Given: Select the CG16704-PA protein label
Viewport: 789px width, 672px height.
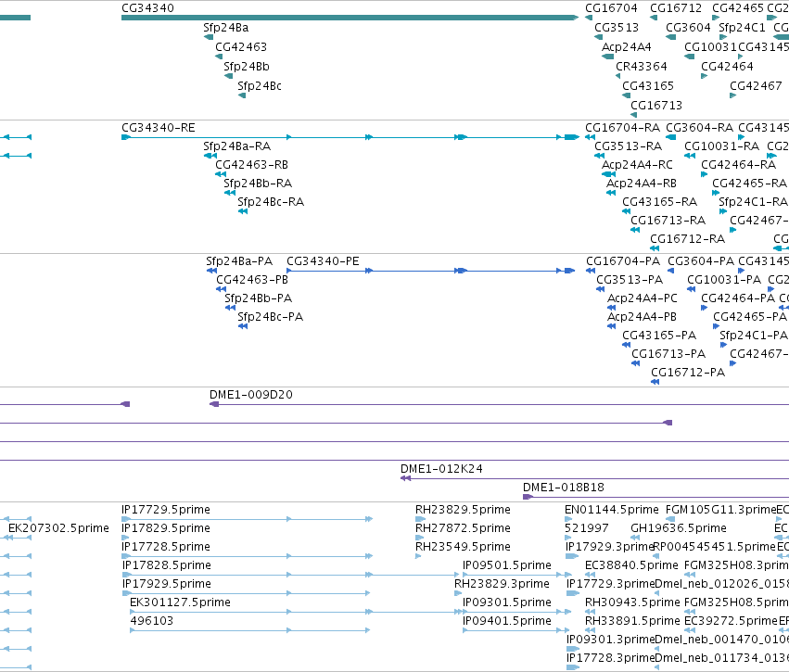Looking at the screenshot, I should [x=623, y=262].
